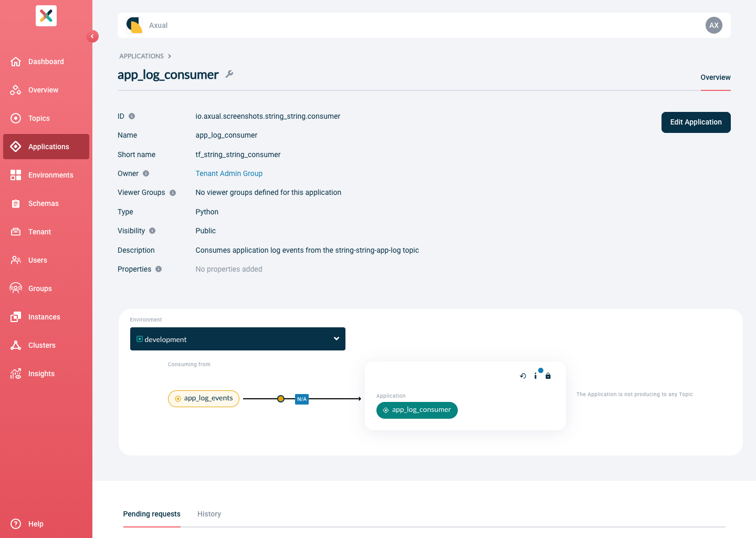Click the Environments grid icon
This screenshot has width=756, height=538.
[16, 175]
